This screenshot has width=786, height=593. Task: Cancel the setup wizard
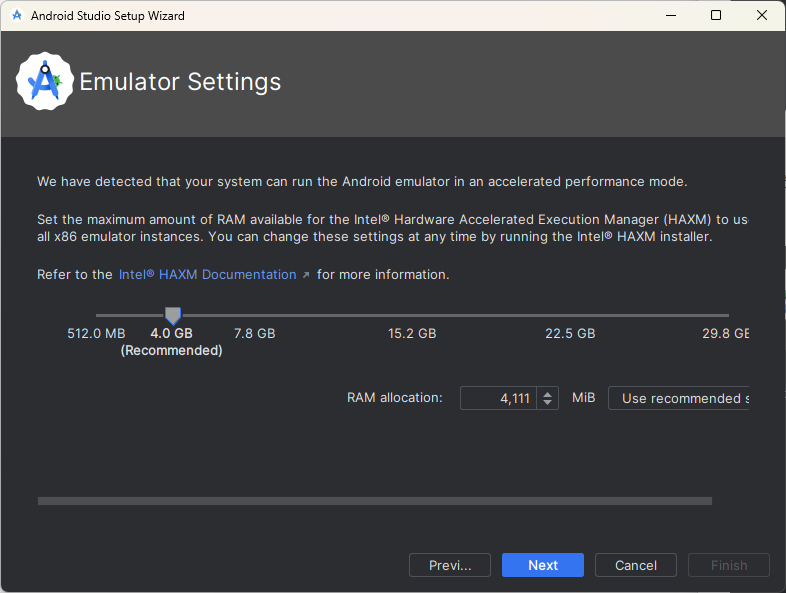[x=636, y=565]
